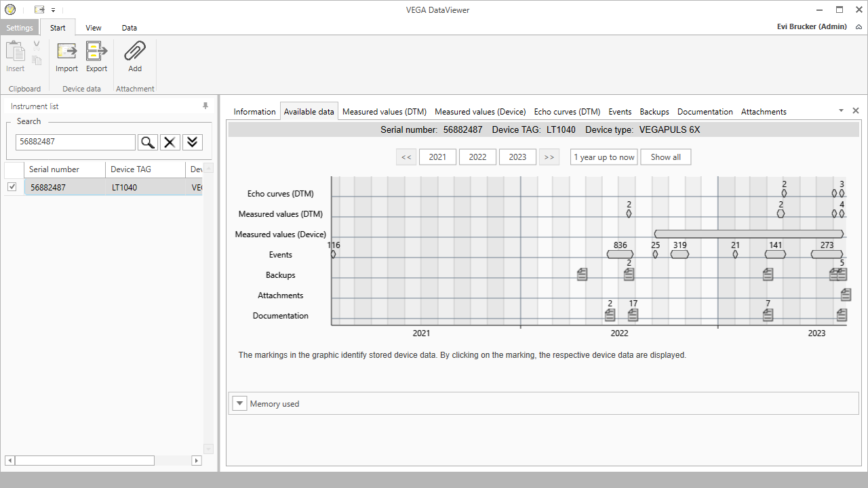The image size is (868, 488).
Task: Open the View ribbon tab
Action: point(94,28)
